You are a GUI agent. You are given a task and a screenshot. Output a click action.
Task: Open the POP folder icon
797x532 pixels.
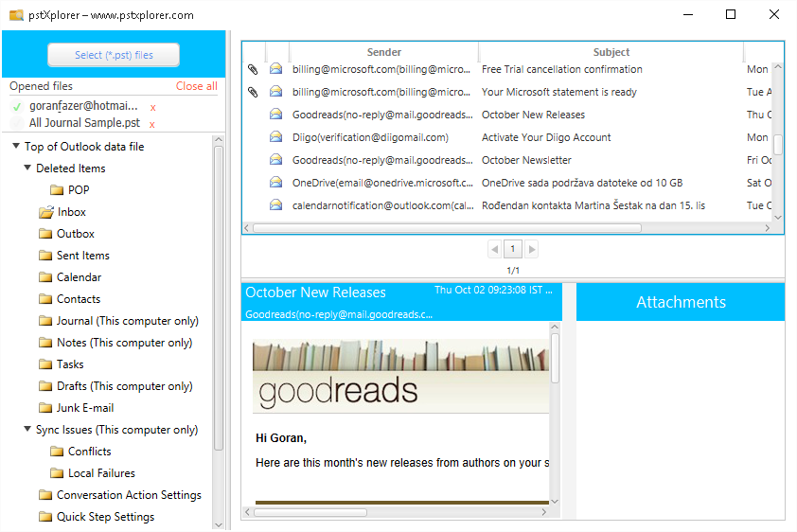(57, 190)
